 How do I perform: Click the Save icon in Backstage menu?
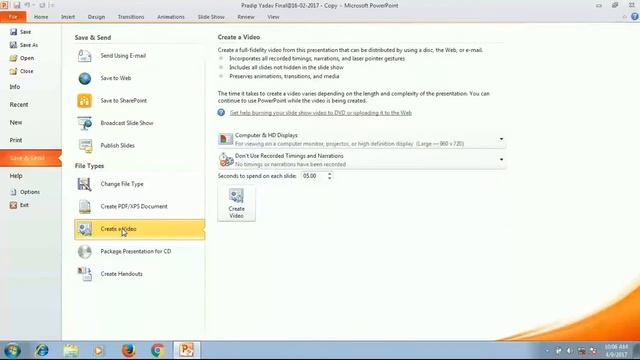pyautogui.click(x=13, y=32)
